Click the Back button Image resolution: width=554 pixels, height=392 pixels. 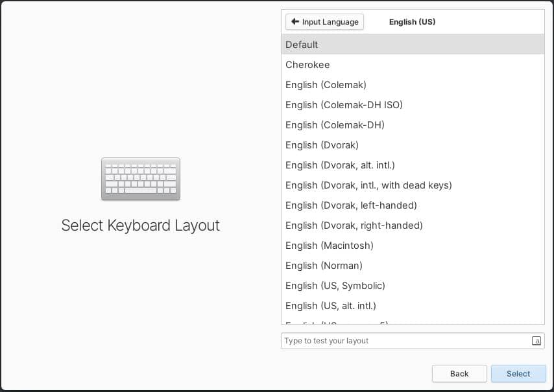pos(459,374)
